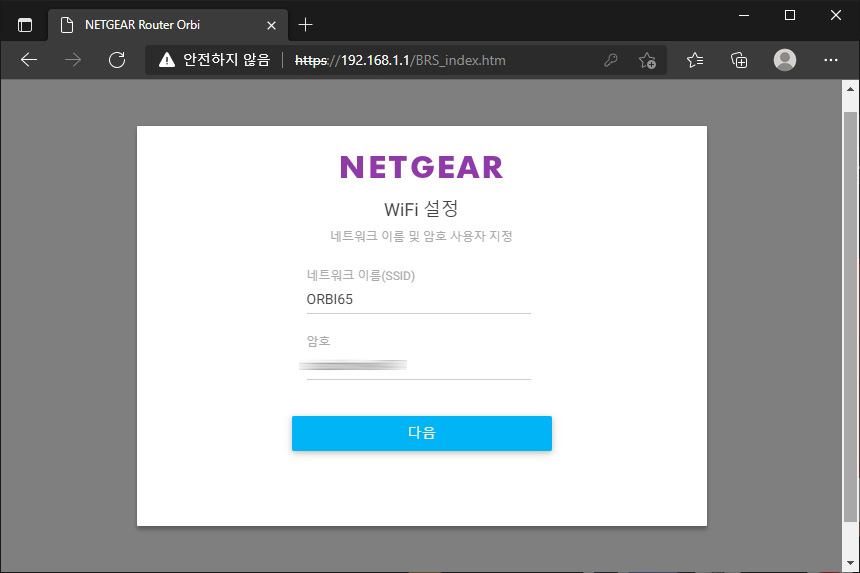This screenshot has height=573, width=860.
Task: Select the NETGEAR Router Orbi tab
Action: pyautogui.click(x=168, y=25)
